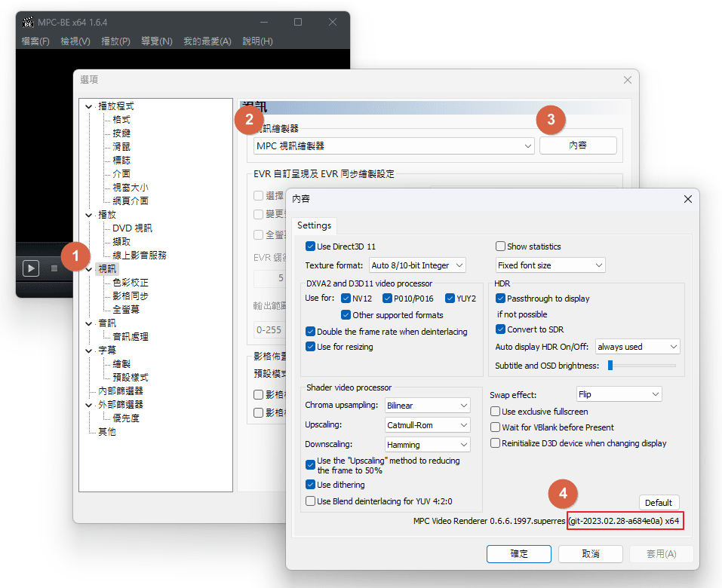The image size is (722, 588).
Task: Select 預設樣式 tree item
Action: tap(131, 378)
